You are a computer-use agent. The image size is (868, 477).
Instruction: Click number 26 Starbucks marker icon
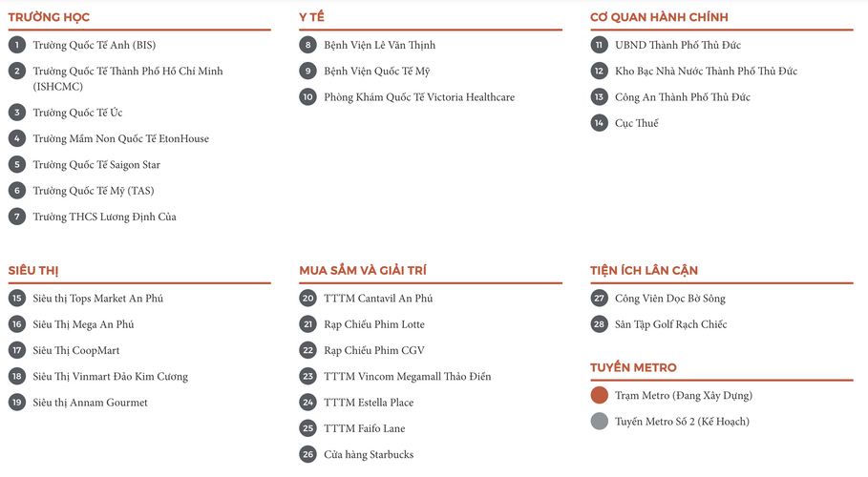(307, 454)
